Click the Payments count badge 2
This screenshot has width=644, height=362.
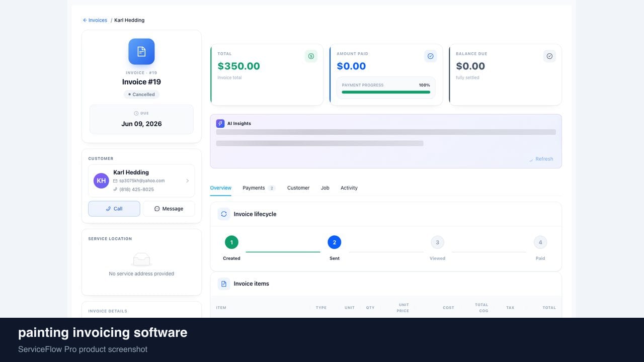tap(272, 188)
